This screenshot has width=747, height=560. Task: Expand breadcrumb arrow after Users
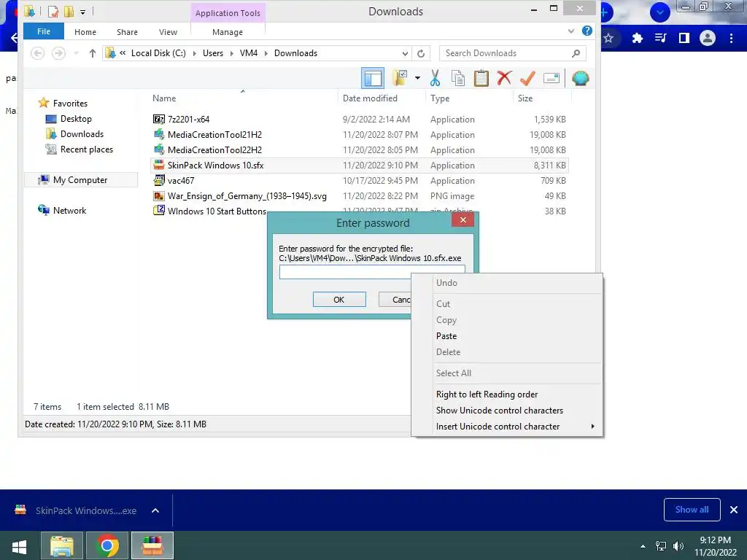click(x=231, y=53)
